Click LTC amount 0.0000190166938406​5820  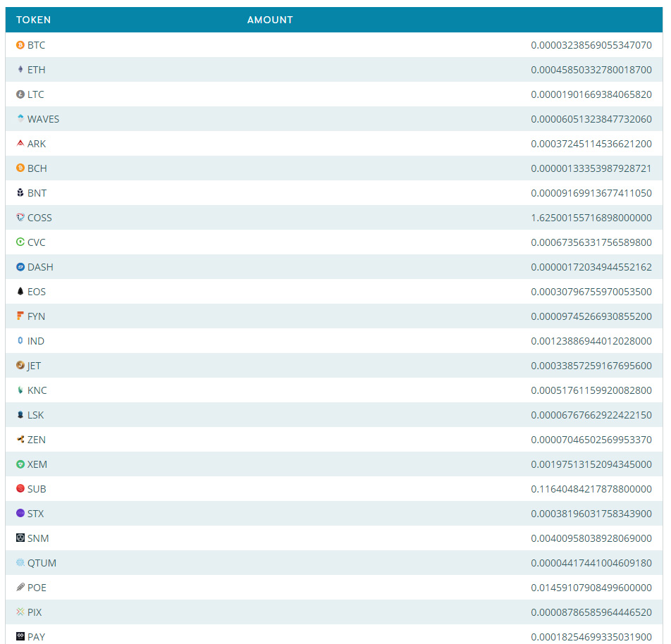(591, 94)
